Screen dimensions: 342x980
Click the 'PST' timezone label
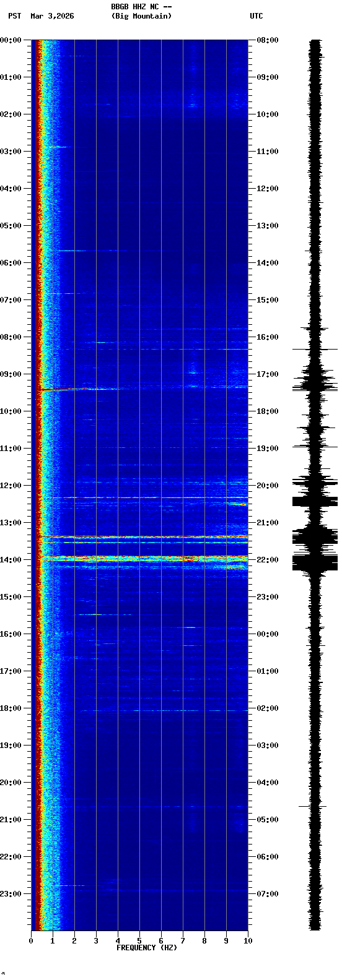click(15, 16)
